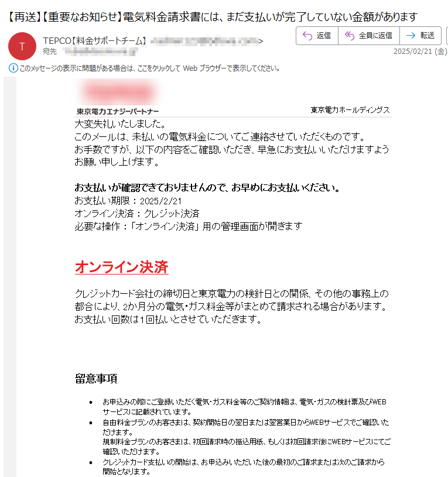Click the 必要な操作 instruction line
The height and width of the screenshot is (477, 448).
pos(189,227)
